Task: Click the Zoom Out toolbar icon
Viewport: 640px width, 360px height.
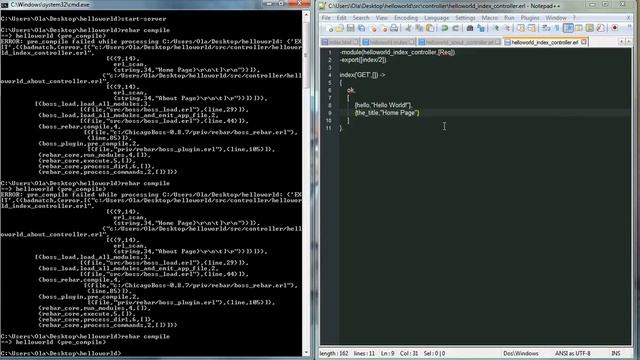Action: [507, 28]
